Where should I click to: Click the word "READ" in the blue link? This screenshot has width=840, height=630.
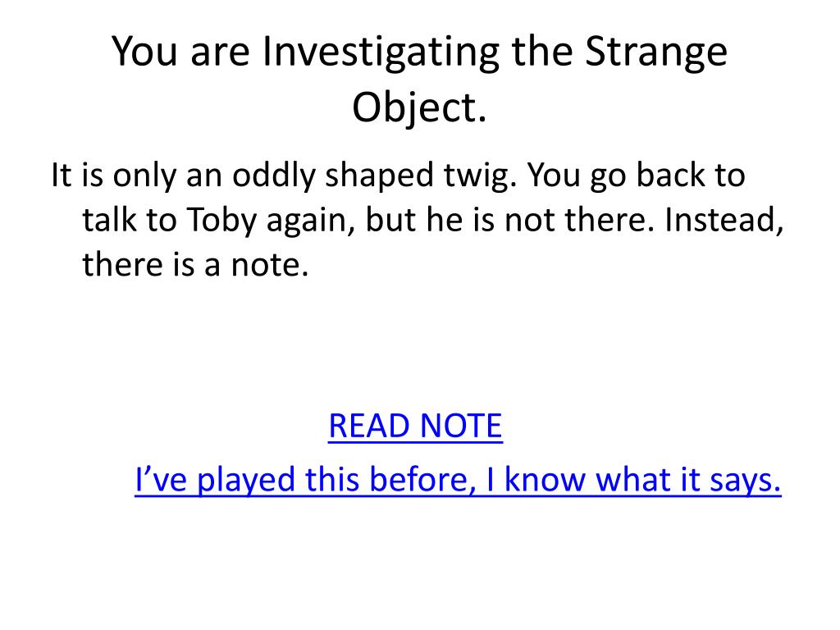(x=369, y=426)
